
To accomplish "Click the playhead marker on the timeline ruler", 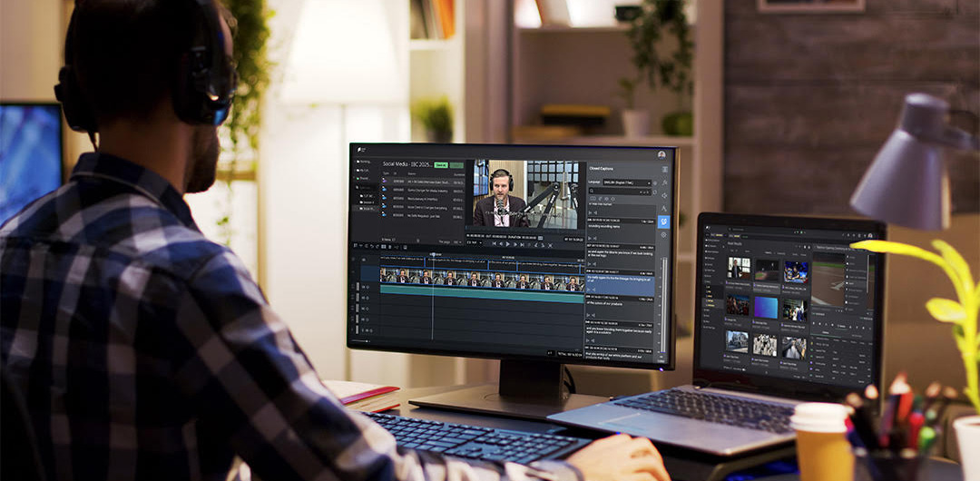I will tap(432, 256).
